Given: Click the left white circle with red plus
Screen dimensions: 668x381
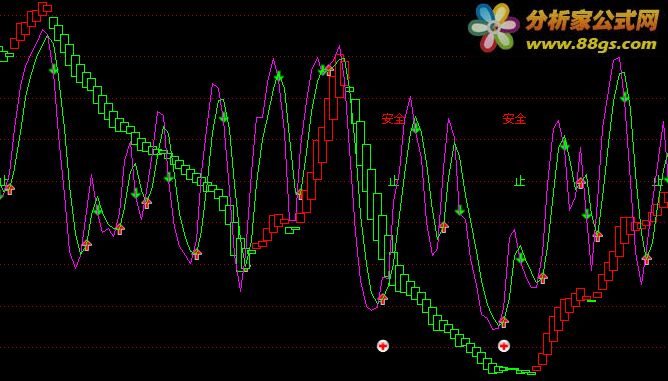Looking at the screenshot, I should point(383,346).
